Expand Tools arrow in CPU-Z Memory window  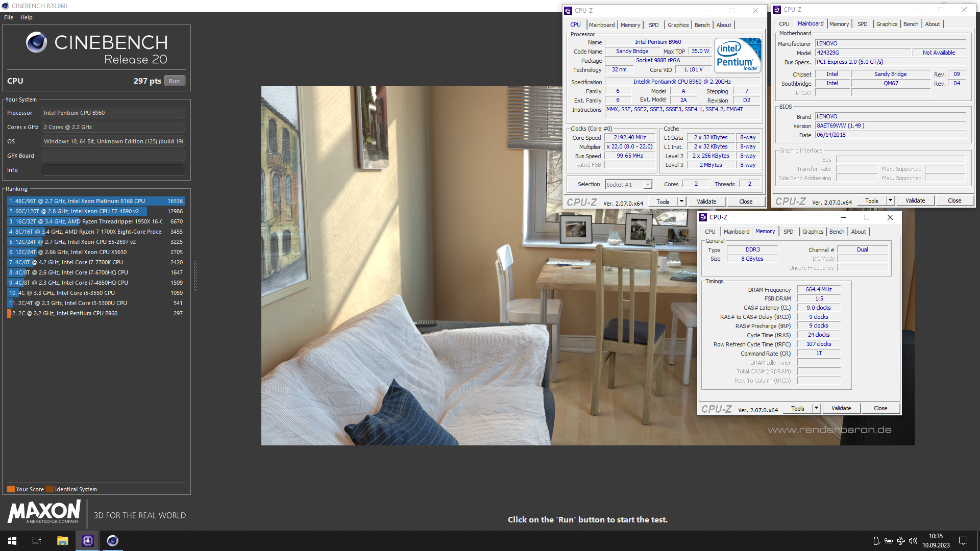[816, 408]
